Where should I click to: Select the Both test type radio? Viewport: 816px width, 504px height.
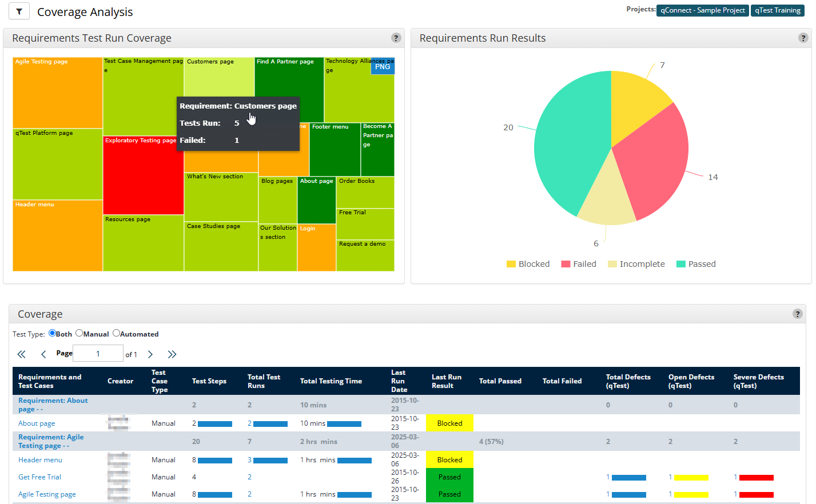(x=53, y=333)
